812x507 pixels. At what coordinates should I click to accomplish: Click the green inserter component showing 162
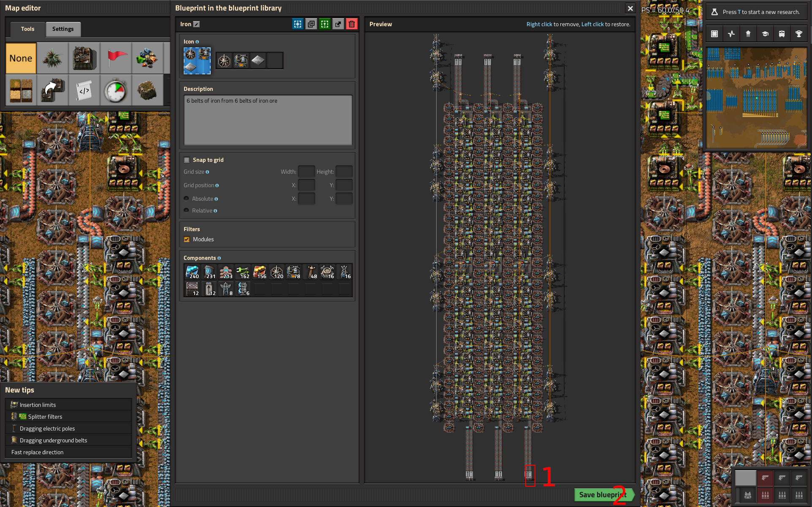pyautogui.click(x=243, y=272)
